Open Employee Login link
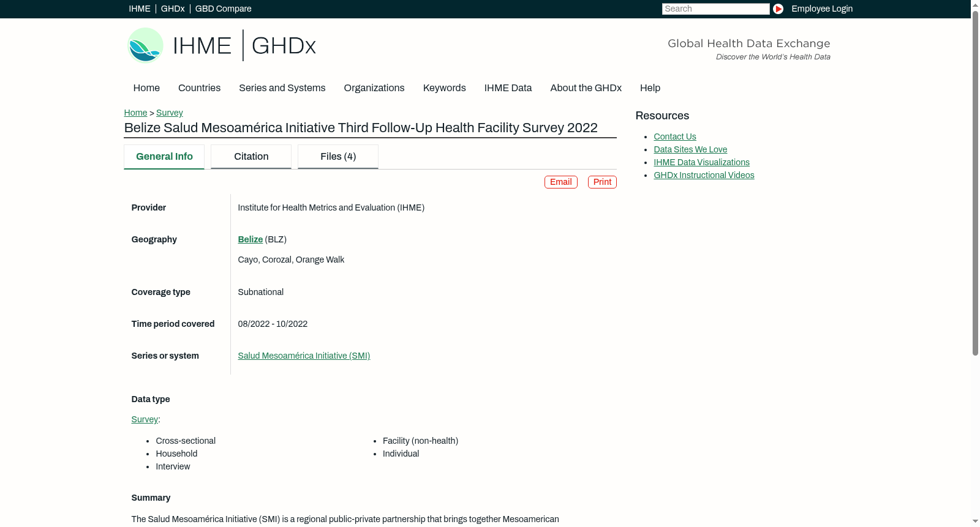980x527 pixels. coord(822,9)
